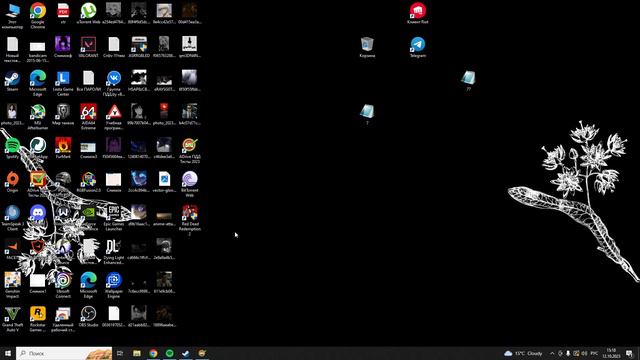Open the Новый текстовый document file

click(12, 49)
